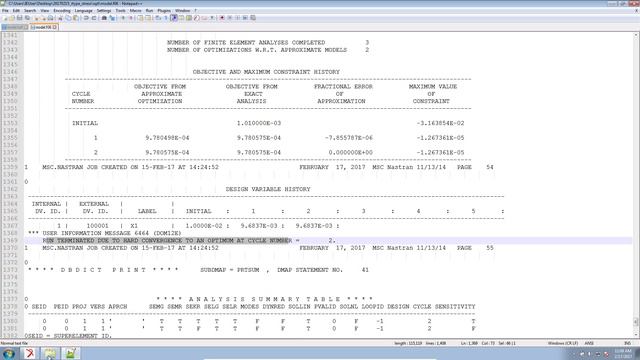Click the Cut toolbar icon
This screenshot has height=360, width=640.
coord(60,18)
